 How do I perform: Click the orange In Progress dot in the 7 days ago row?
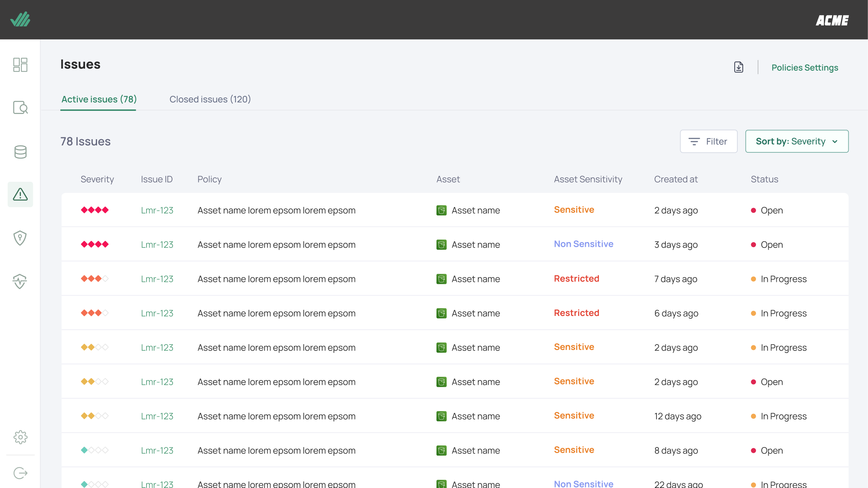(753, 279)
